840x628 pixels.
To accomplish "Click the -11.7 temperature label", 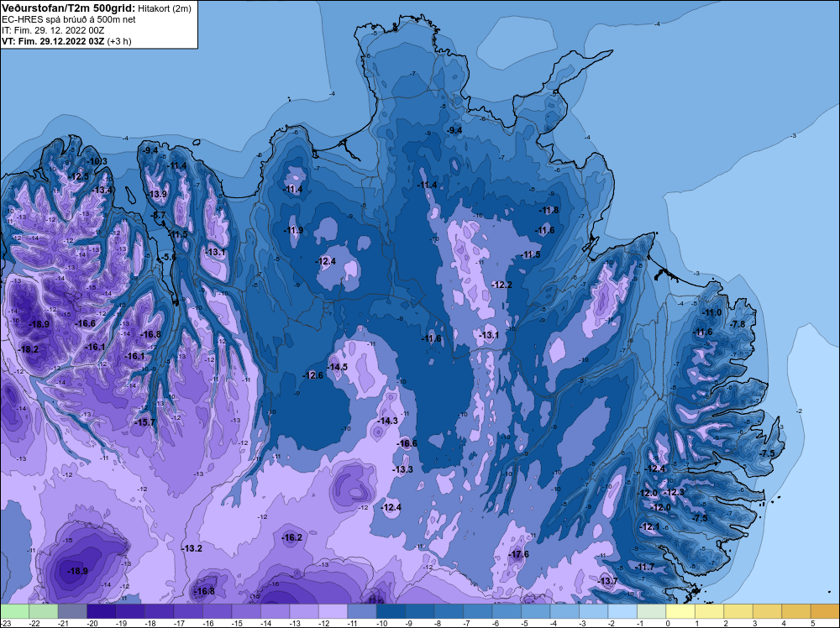I will tap(644, 567).
